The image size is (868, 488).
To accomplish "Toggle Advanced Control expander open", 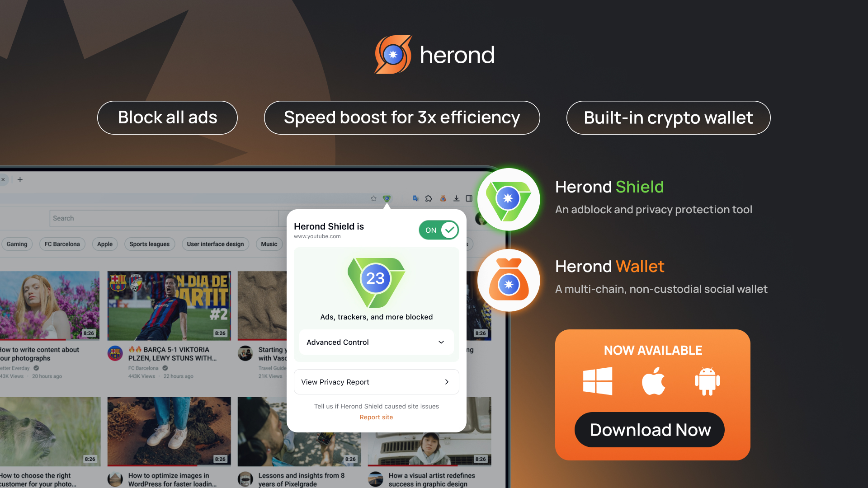I will 441,342.
